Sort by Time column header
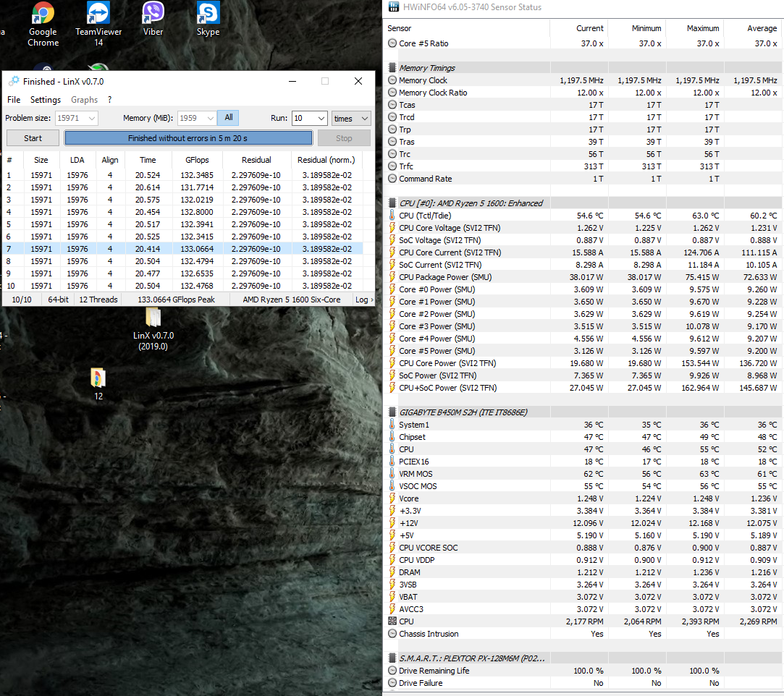 coord(148,160)
